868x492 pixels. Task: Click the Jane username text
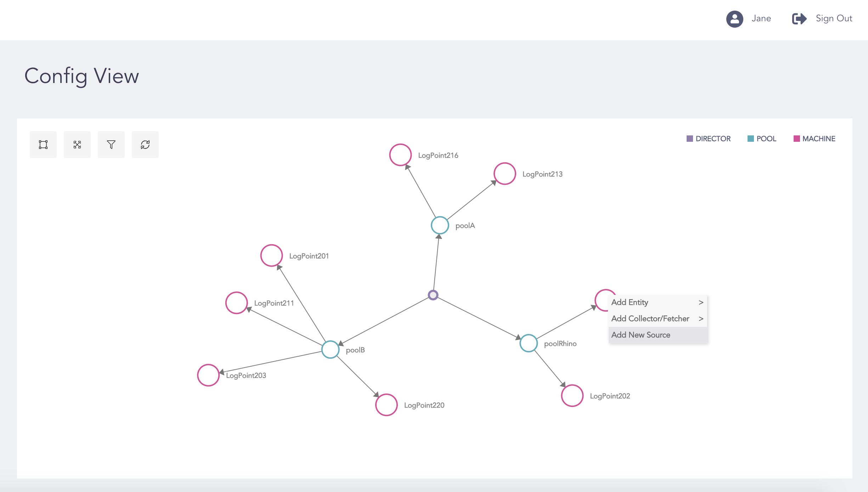tap(761, 18)
